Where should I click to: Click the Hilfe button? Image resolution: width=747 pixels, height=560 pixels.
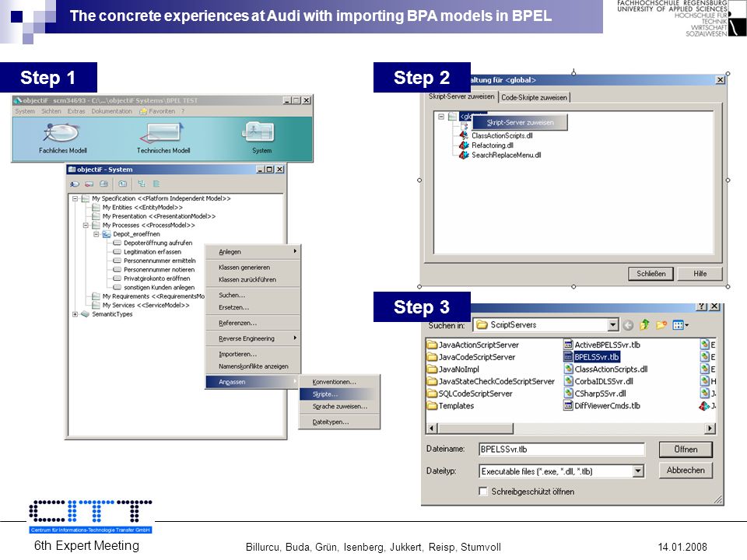tap(700, 273)
